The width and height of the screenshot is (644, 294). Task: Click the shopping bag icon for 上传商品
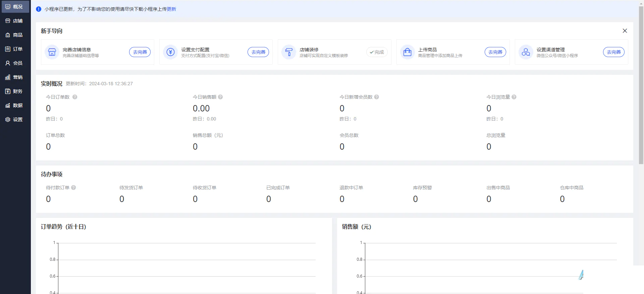[408, 52]
